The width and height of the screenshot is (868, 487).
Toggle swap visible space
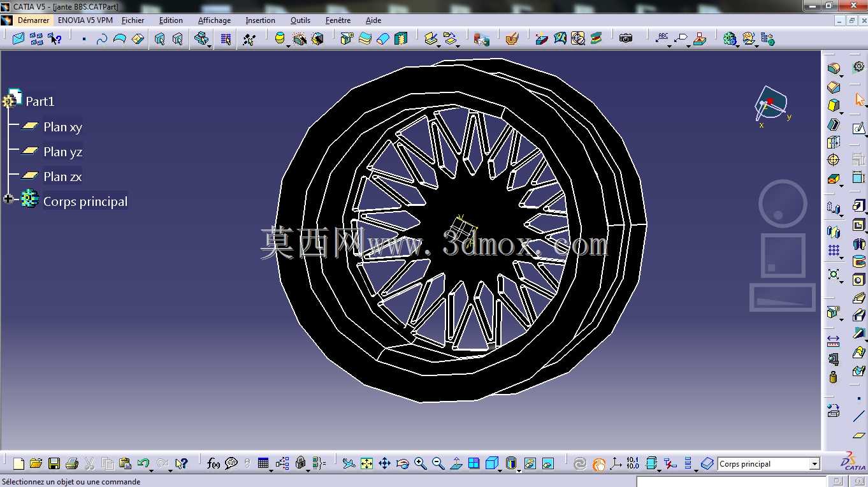tap(547, 463)
